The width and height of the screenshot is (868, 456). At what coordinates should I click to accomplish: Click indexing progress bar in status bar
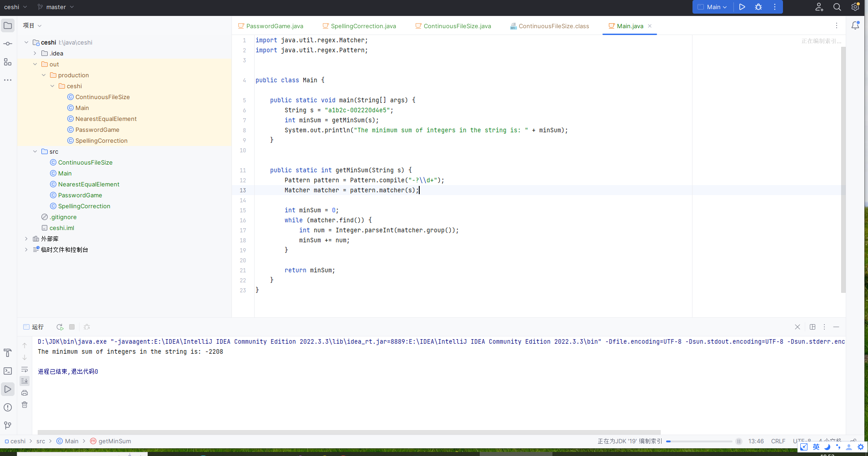[699, 441]
